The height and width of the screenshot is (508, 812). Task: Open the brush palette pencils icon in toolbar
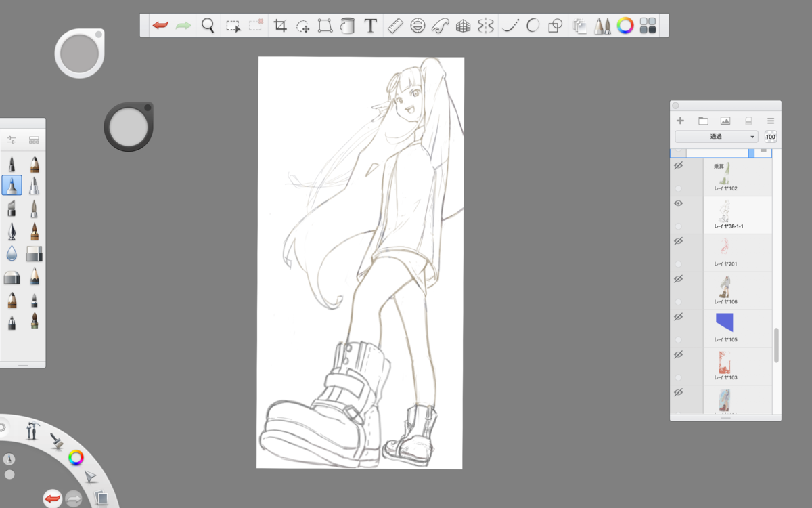602,26
